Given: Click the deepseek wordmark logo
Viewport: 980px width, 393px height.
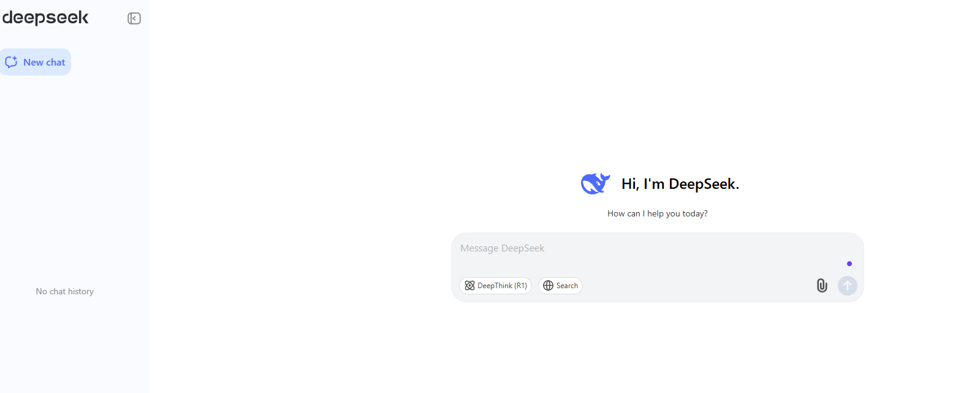Looking at the screenshot, I should tap(45, 18).
